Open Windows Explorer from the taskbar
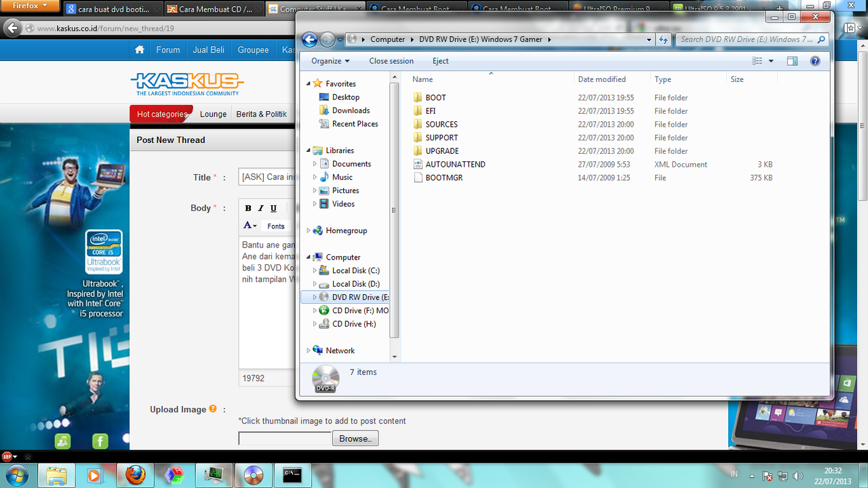The width and height of the screenshot is (868, 488). [58, 475]
